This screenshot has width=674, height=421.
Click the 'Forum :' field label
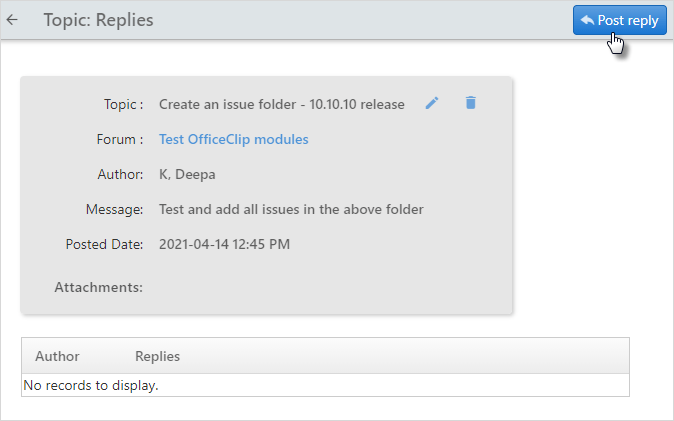(120, 139)
